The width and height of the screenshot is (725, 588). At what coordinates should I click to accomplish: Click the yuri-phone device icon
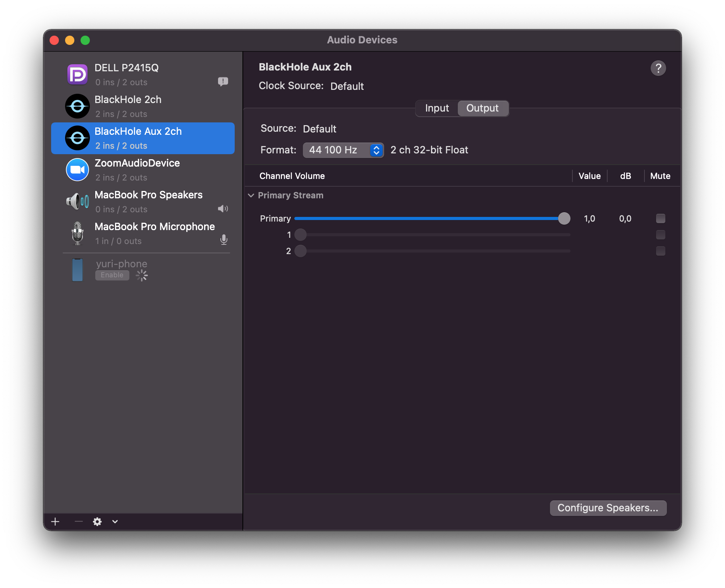coord(77,270)
